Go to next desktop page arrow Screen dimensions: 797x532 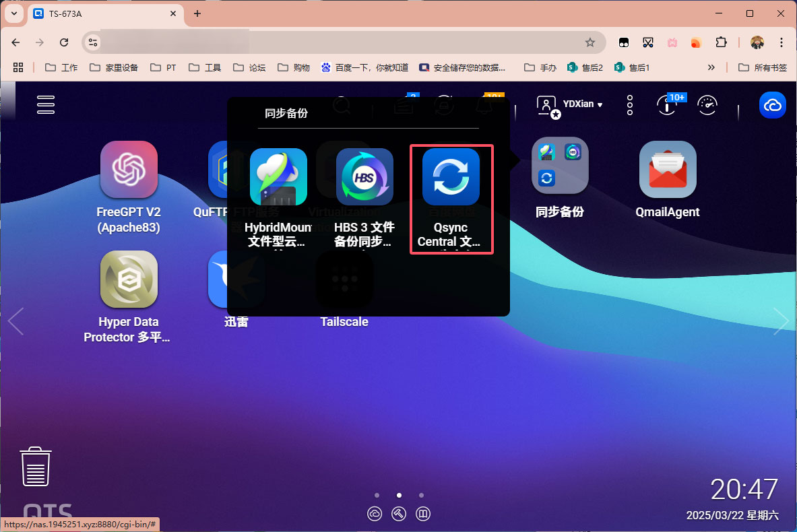click(x=781, y=321)
